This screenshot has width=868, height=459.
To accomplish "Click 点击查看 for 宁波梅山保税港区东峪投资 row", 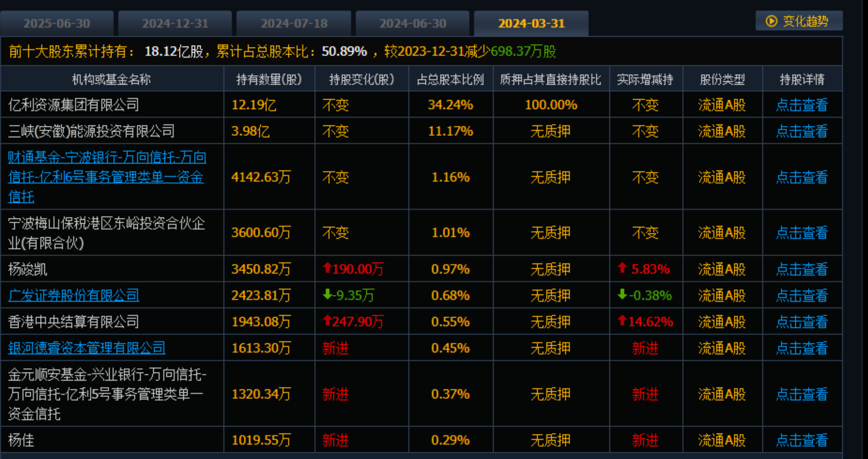I will (x=802, y=232).
